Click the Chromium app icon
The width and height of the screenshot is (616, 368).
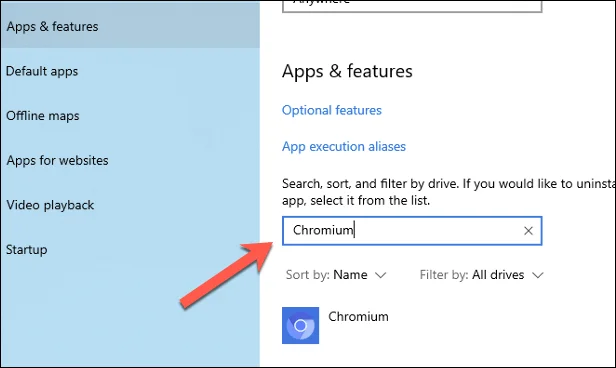[x=301, y=326]
